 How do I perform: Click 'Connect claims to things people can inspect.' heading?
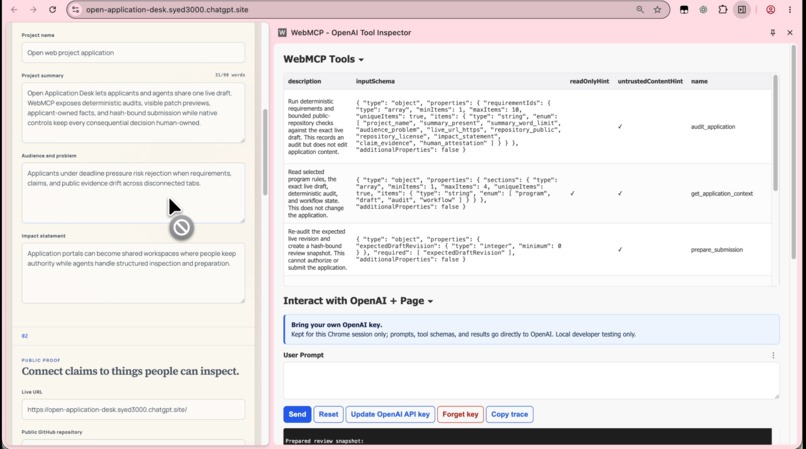click(131, 371)
